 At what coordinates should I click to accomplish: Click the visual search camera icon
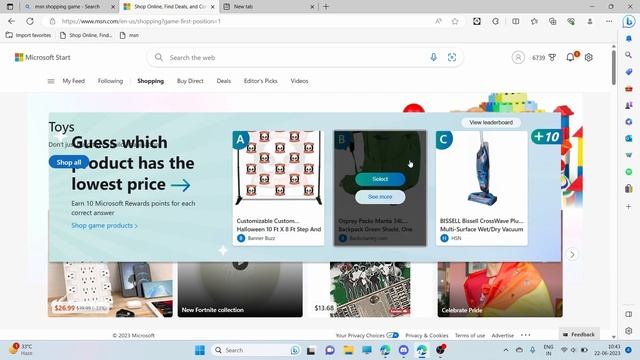452,58
